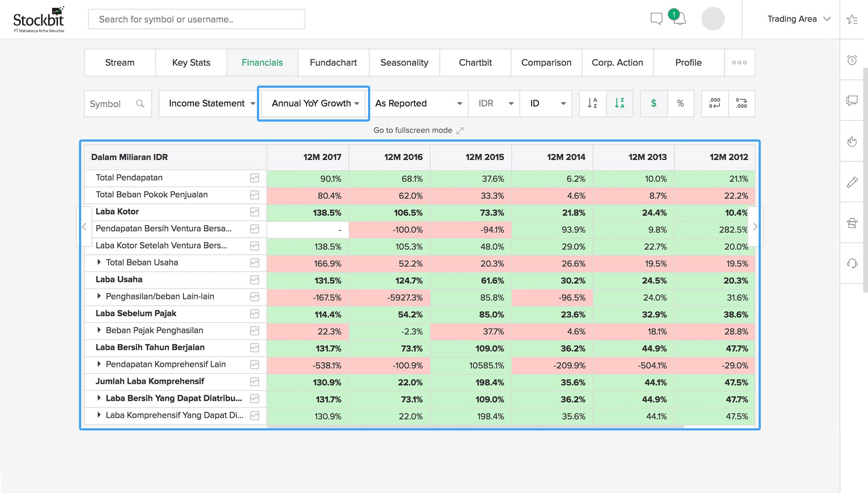Click the sort A-Z icon button
Screen dimensions: 868x493
pos(592,103)
